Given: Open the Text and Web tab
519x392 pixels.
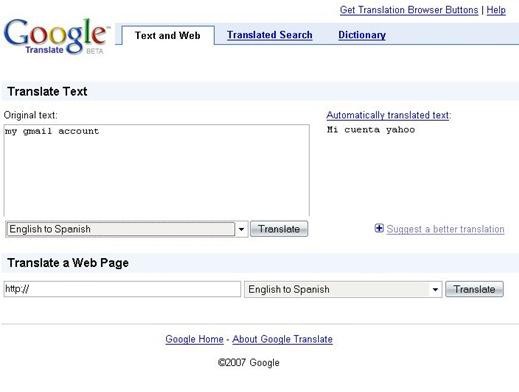Looking at the screenshot, I should pyautogui.click(x=168, y=35).
